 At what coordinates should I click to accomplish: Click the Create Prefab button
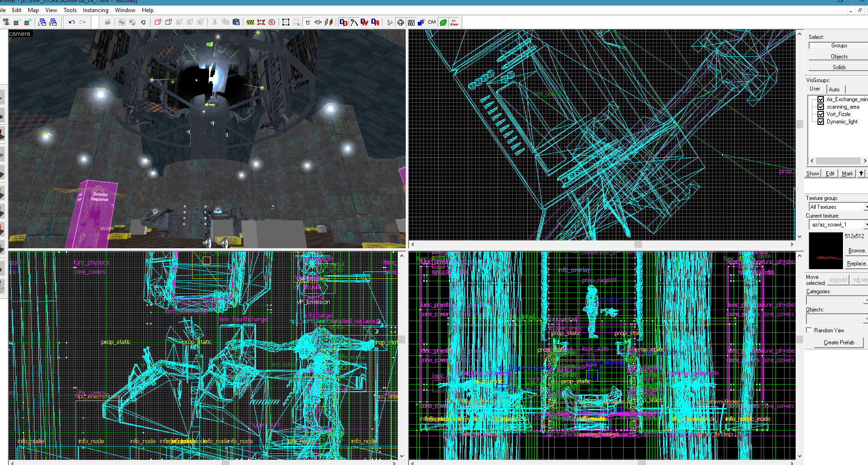[x=839, y=342]
